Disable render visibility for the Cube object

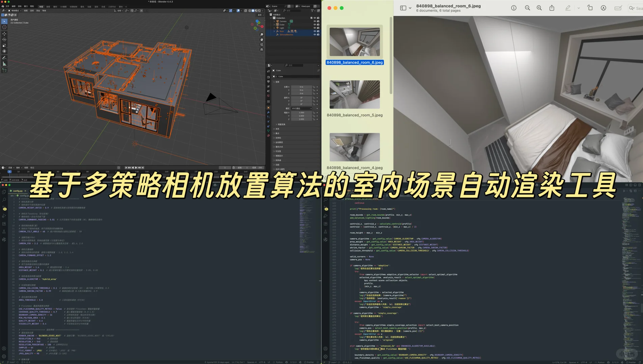click(318, 25)
